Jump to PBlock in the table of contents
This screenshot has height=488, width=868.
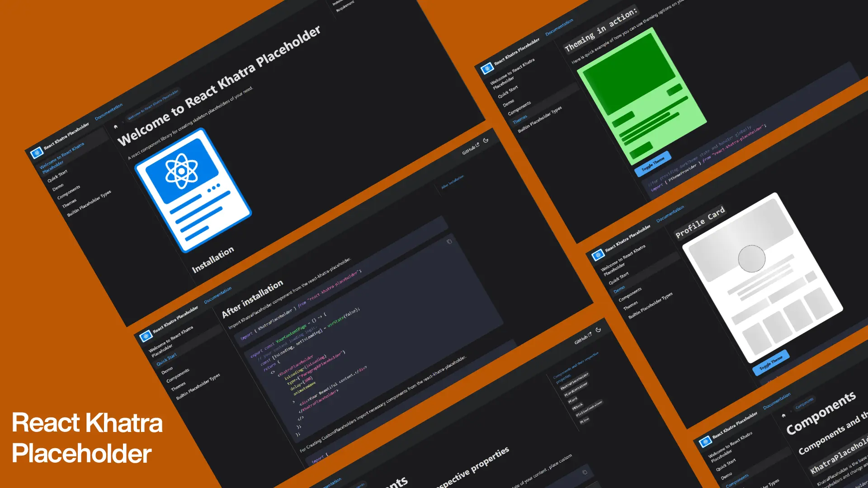[x=577, y=407]
